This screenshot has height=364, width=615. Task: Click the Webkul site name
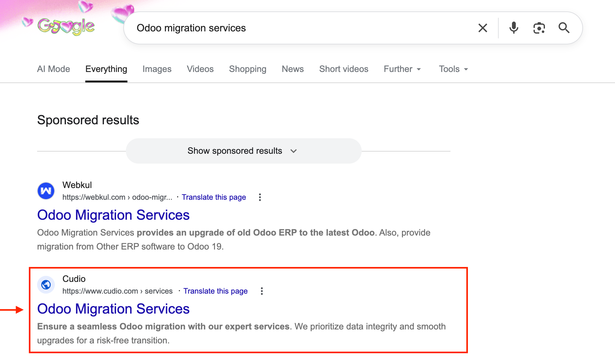77,185
